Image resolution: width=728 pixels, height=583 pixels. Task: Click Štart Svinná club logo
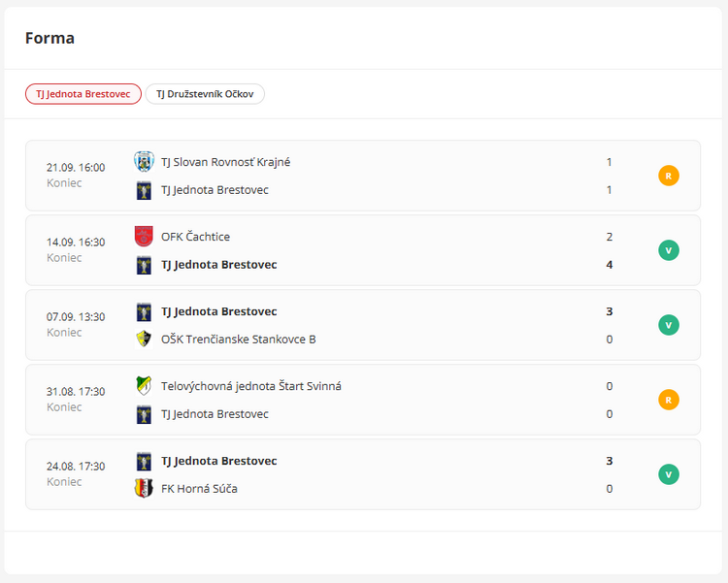pos(144,386)
